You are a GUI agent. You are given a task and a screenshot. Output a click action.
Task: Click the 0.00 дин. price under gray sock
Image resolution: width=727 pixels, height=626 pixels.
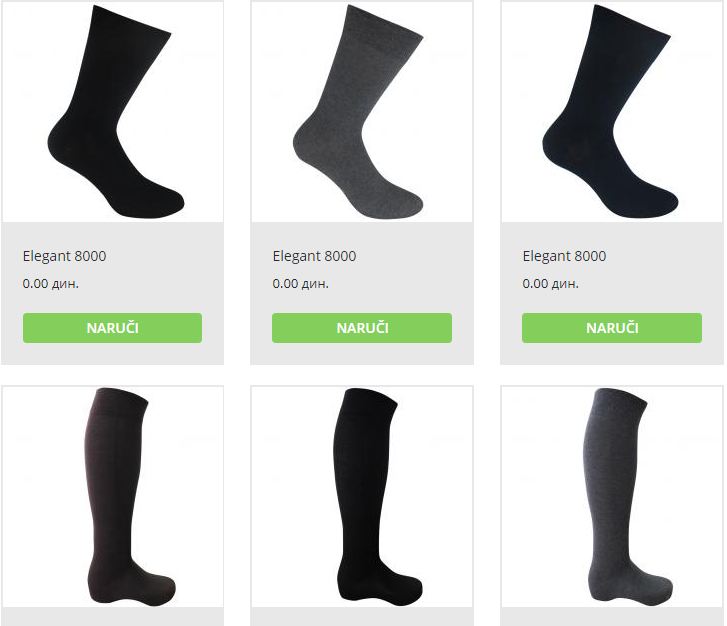pyautogui.click(x=300, y=283)
